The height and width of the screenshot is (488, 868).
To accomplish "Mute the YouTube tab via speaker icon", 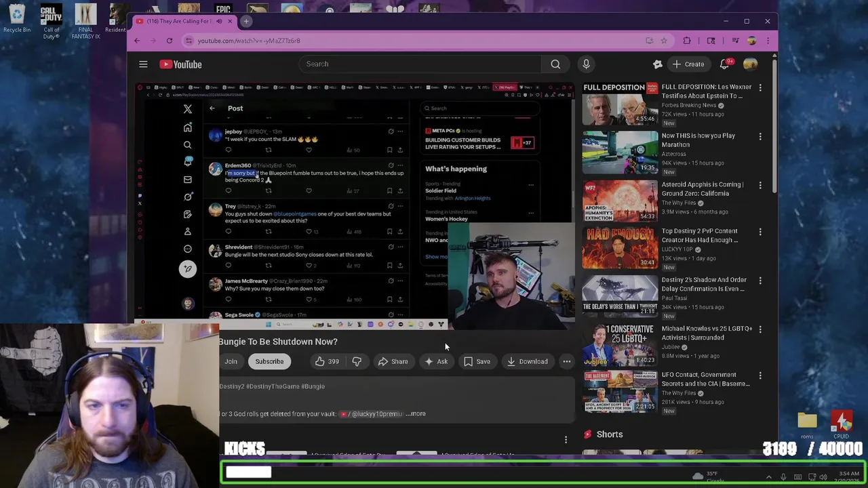I will [x=218, y=21].
